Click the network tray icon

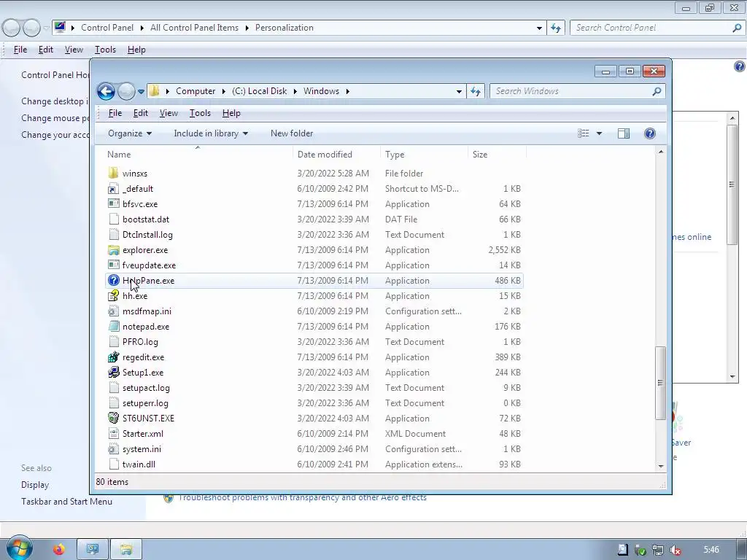(x=657, y=550)
